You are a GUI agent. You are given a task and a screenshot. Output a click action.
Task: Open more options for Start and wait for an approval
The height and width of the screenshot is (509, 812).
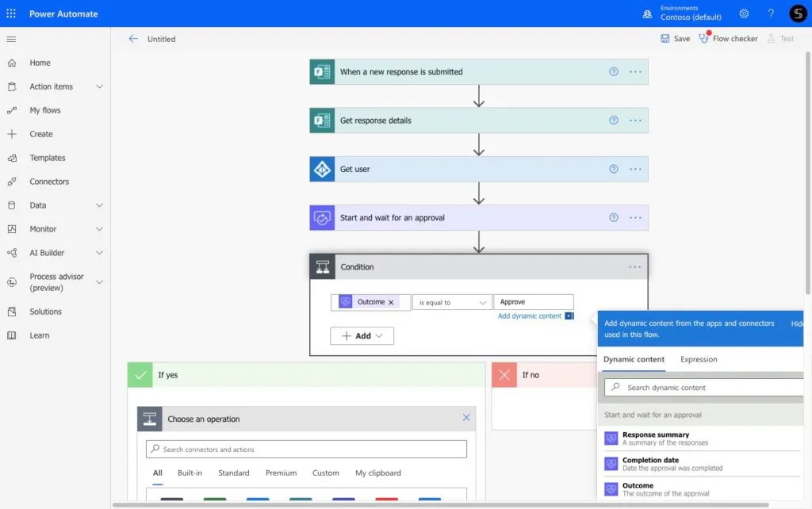(635, 218)
